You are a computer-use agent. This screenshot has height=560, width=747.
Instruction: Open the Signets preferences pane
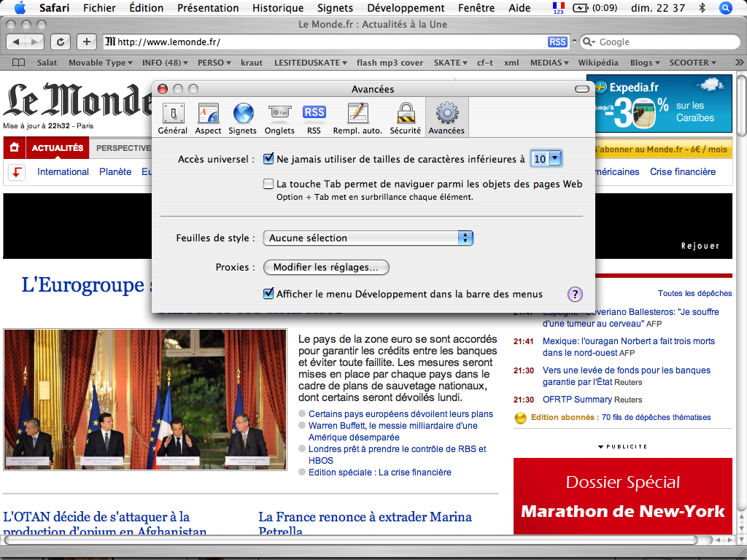click(242, 118)
